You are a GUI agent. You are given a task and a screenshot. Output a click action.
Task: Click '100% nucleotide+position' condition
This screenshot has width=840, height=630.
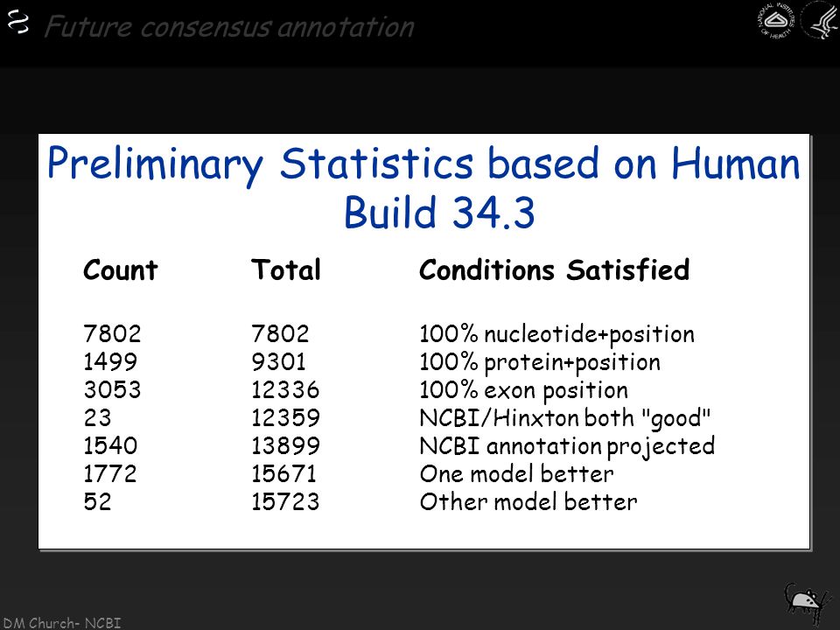(557, 334)
